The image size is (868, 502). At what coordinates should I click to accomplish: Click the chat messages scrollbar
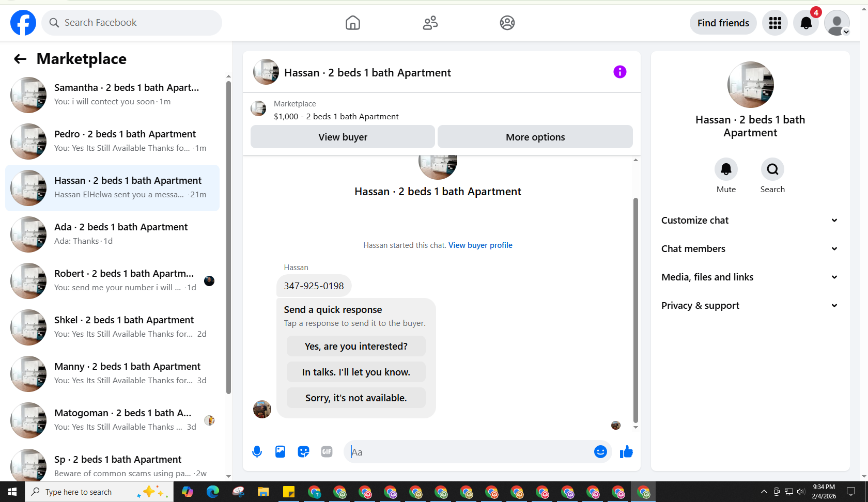tap(636, 310)
